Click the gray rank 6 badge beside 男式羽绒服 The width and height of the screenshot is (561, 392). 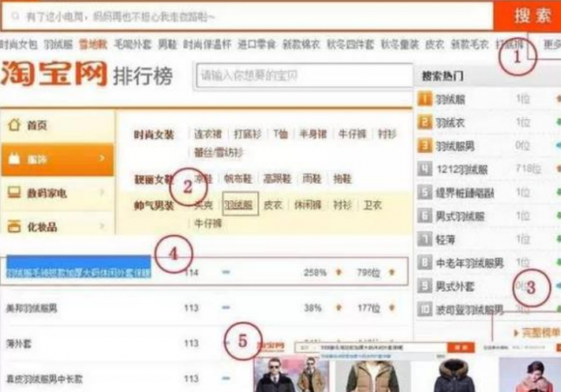pyautogui.click(x=425, y=216)
